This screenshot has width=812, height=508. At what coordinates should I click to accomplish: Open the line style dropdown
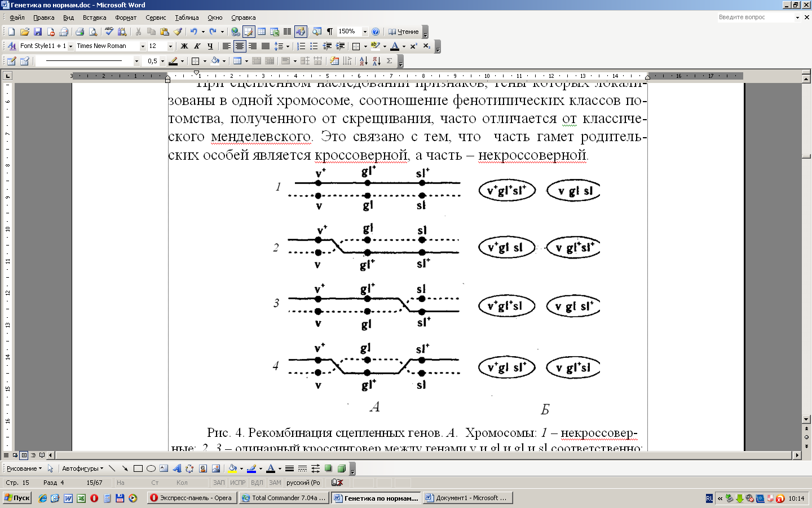pyautogui.click(x=136, y=61)
